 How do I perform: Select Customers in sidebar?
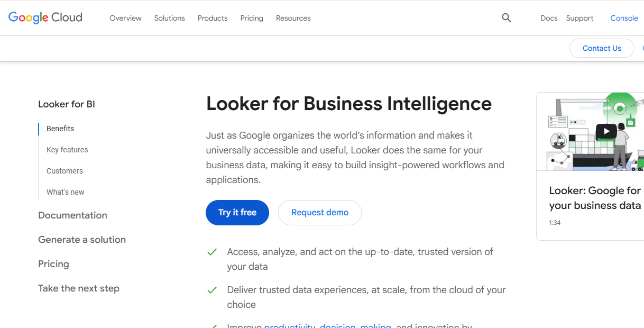click(65, 171)
